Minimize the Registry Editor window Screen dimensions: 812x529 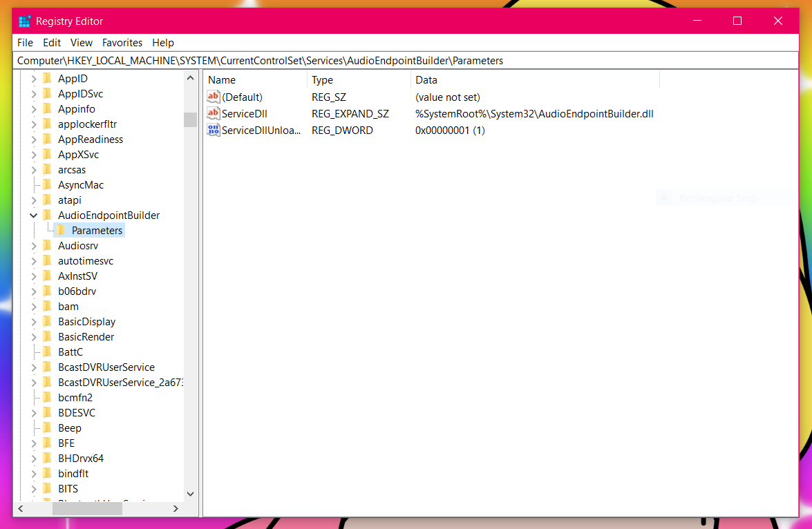tap(697, 21)
